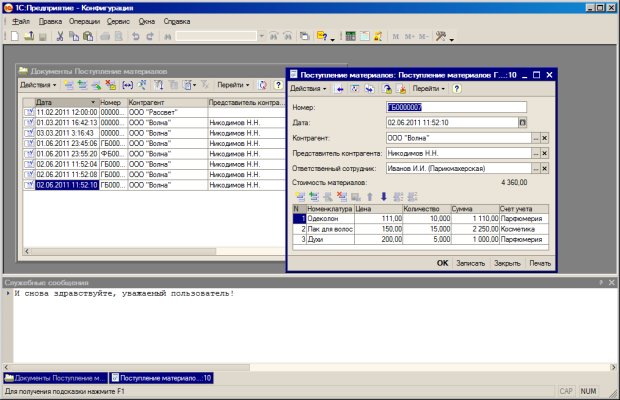Click the refresh icon in the list toolbar
The width and height of the screenshot is (620, 400).
coord(262,85)
